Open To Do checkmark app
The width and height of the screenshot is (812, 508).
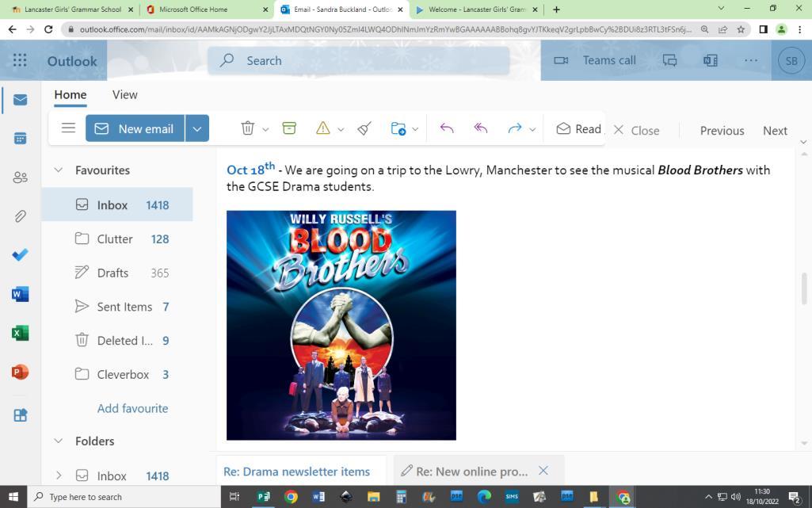(x=20, y=254)
